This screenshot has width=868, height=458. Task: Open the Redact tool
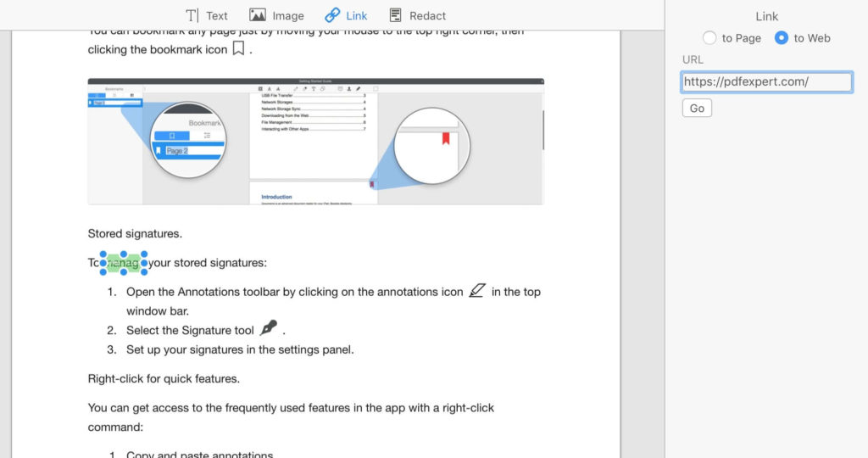point(396,15)
